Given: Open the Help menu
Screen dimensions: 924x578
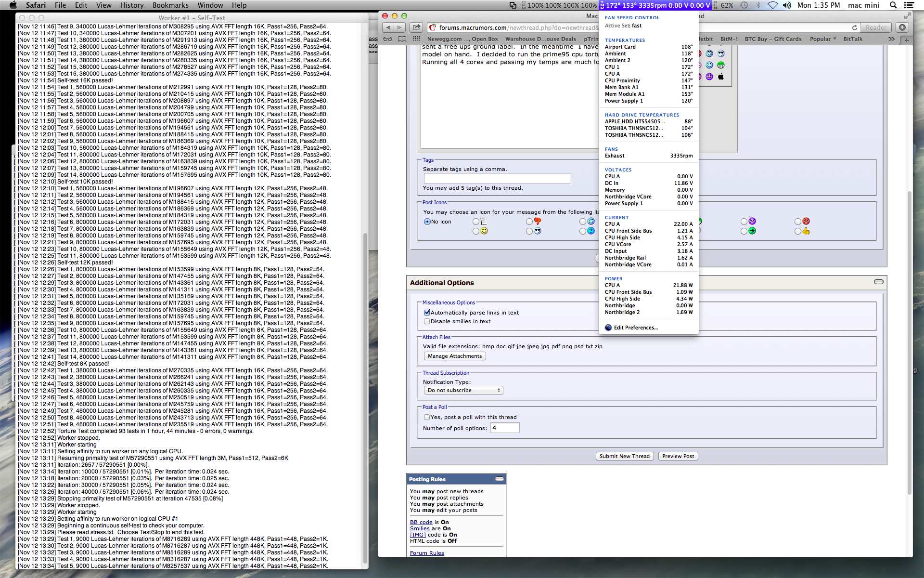Looking at the screenshot, I should point(239,5).
